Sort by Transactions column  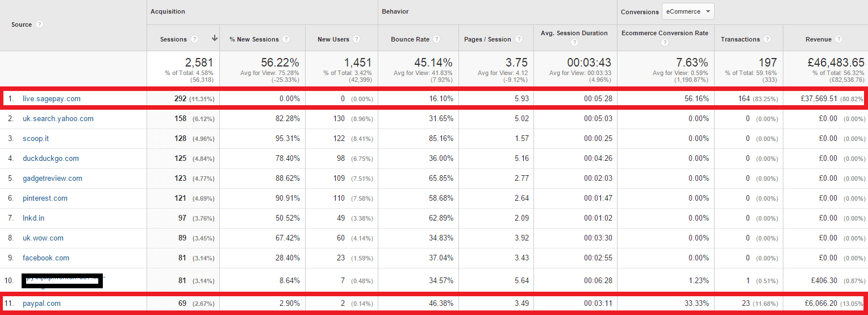(x=740, y=39)
